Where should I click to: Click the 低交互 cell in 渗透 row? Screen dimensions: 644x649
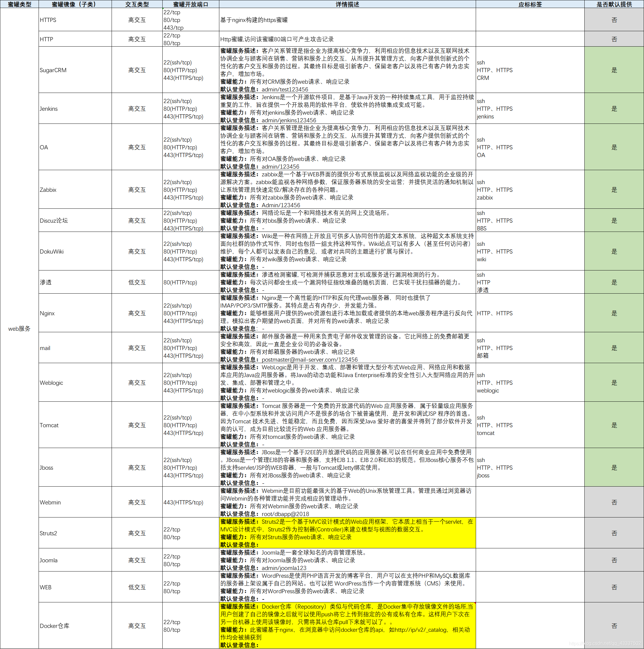pos(137,282)
